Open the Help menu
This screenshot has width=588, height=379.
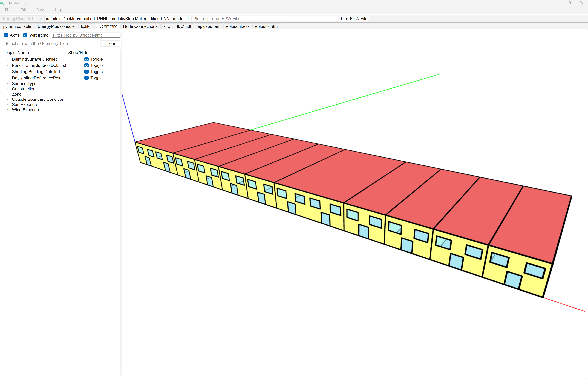pyautogui.click(x=59, y=10)
